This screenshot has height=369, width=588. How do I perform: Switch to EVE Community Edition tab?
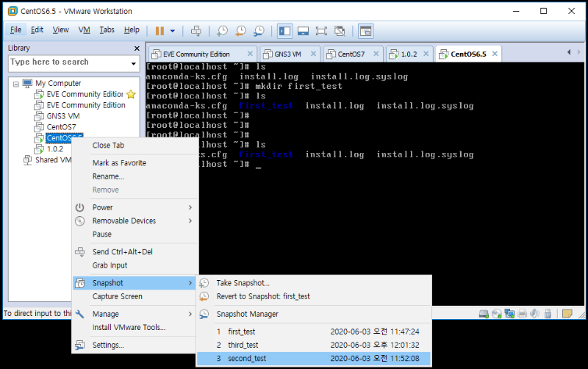point(196,54)
